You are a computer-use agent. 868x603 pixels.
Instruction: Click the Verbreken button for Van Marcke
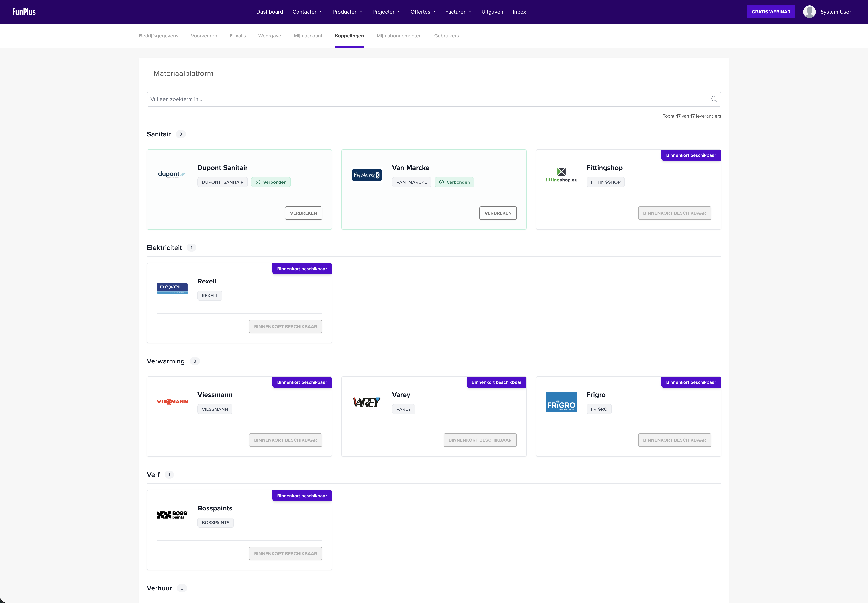498,213
